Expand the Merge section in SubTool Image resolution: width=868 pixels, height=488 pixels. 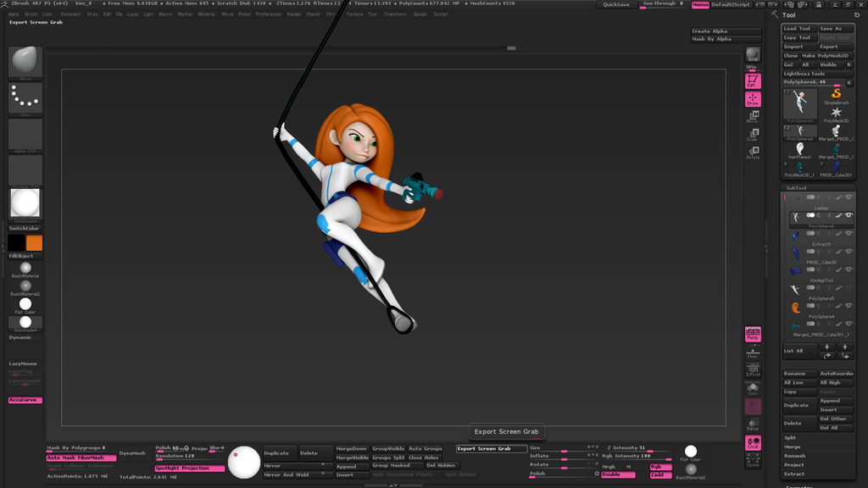coord(793,447)
